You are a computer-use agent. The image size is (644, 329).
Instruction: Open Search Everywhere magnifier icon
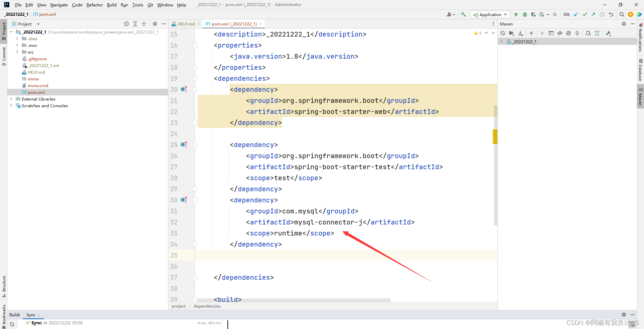click(x=622, y=14)
